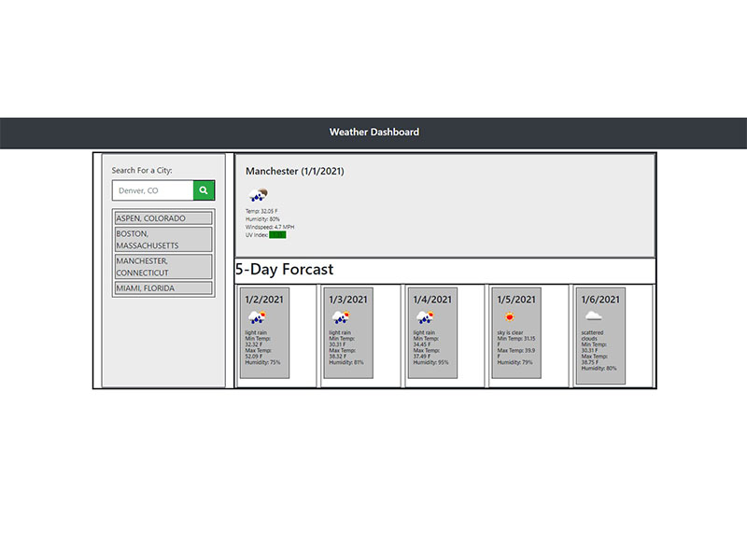The width and height of the screenshot is (747, 560).
Task: Click the 1/6/2021 forecast card date
Action: point(600,300)
